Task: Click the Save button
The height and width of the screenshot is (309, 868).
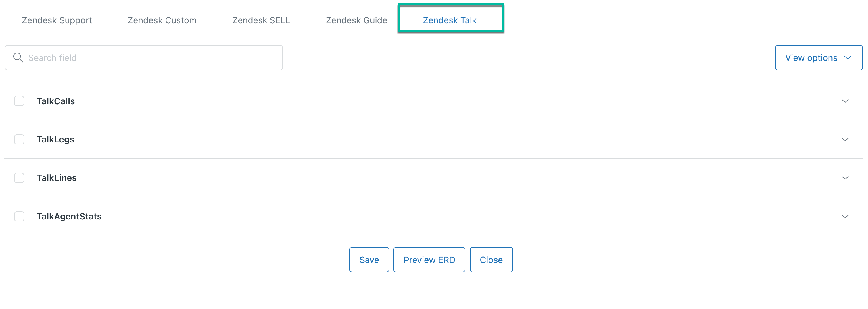Action: coord(369,260)
